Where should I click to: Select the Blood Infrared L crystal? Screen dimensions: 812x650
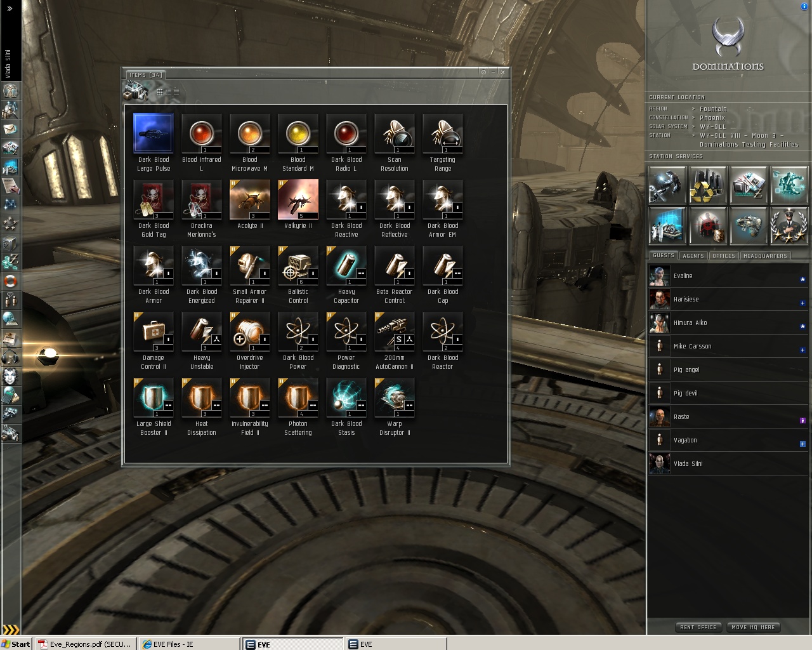click(x=202, y=143)
